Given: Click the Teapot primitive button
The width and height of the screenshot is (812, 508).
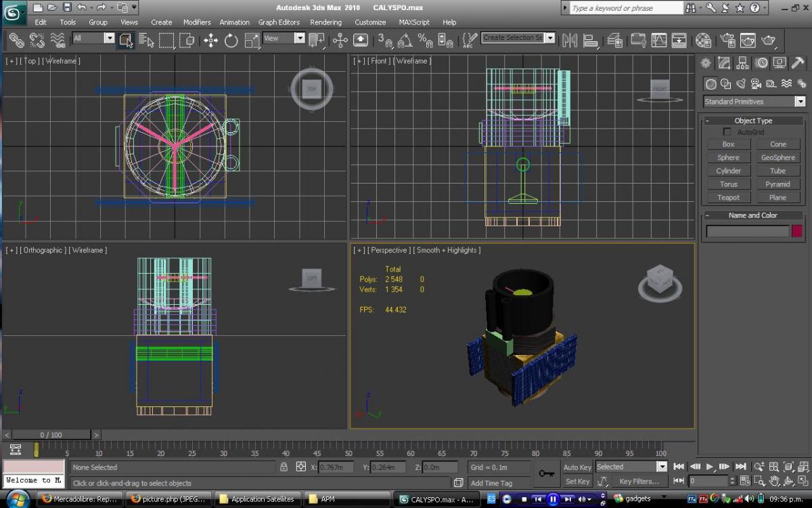Looking at the screenshot, I should coord(728,198).
